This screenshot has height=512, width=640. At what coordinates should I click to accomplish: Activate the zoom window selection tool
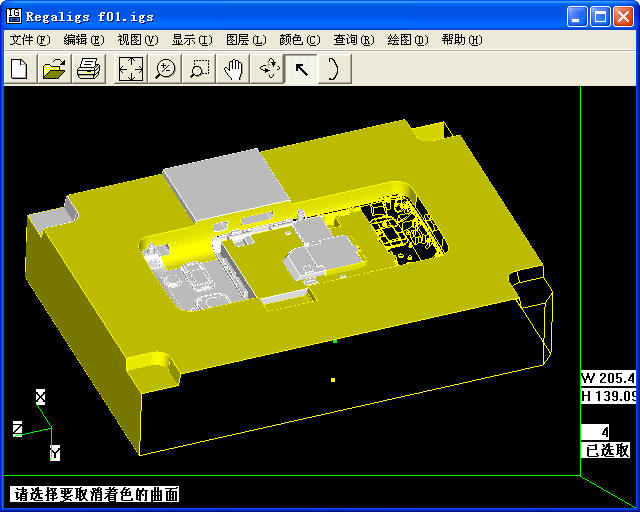pyautogui.click(x=199, y=68)
